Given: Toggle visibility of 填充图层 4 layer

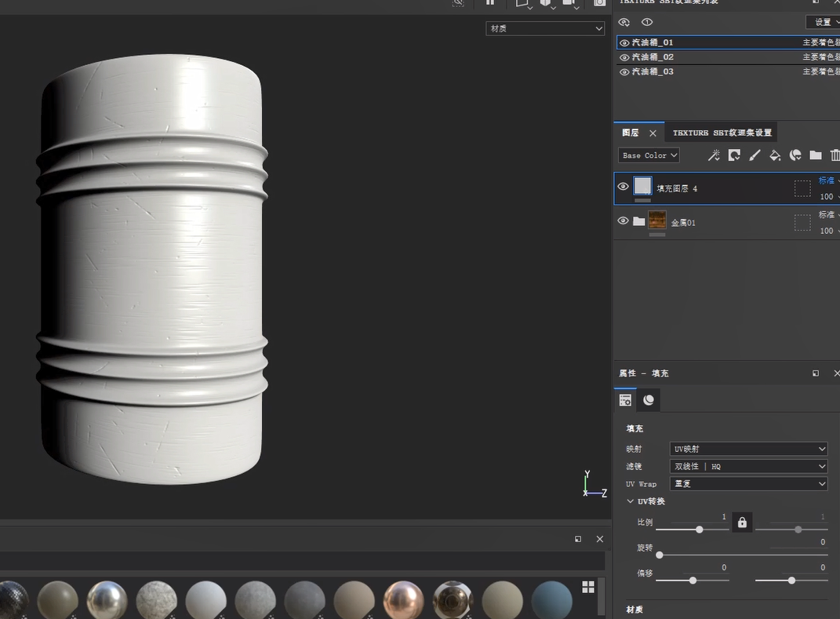Looking at the screenshot, I should pyautogui.click(x=624, y=187).
